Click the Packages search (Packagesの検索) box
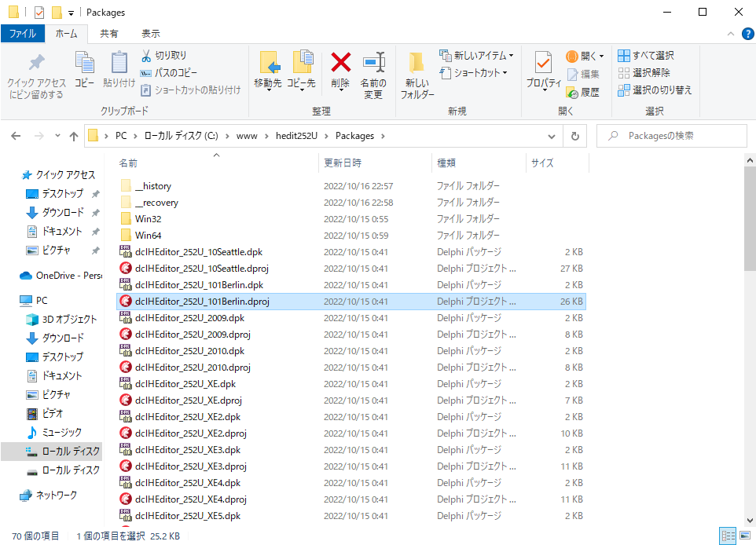Image resolution: width=756 pixels, height=545 pixels. (x=677, y=136)
